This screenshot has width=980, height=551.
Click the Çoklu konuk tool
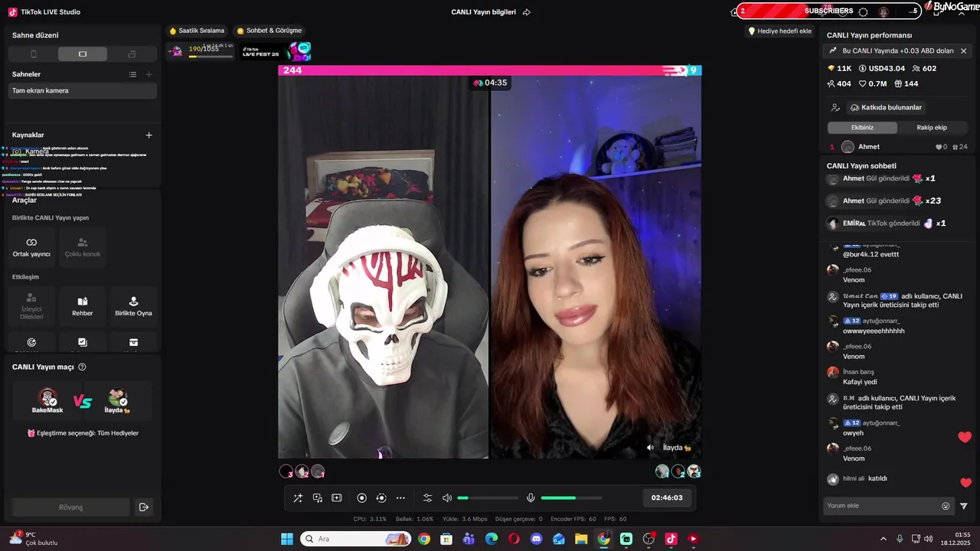click(83, 246)
